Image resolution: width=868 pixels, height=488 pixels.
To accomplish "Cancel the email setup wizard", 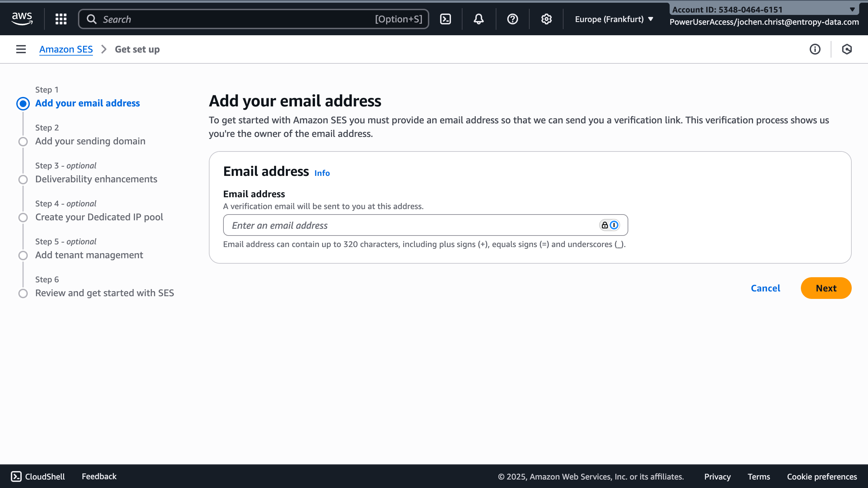I will click(x=766, y=288).
